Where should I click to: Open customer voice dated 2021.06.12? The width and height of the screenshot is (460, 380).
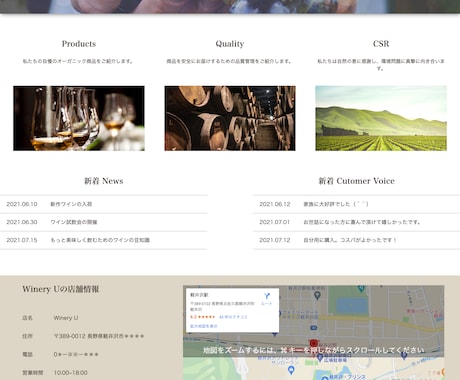pyautogui.click(x=356, y=204)
